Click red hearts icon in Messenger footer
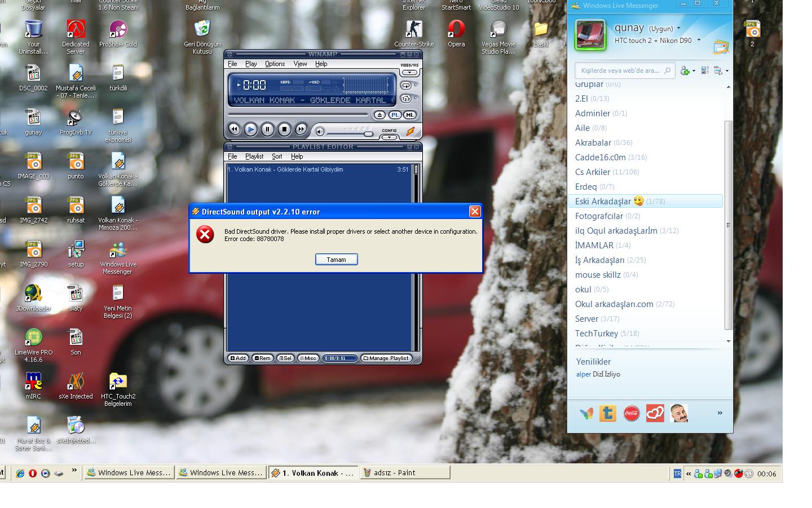This screenshot has width=812, height=508. [x=655, y=414]
